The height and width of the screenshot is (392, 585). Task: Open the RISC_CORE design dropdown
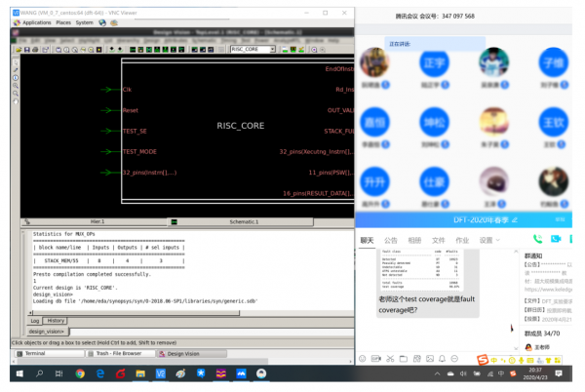pyautogui.click(x=273, y=49)
